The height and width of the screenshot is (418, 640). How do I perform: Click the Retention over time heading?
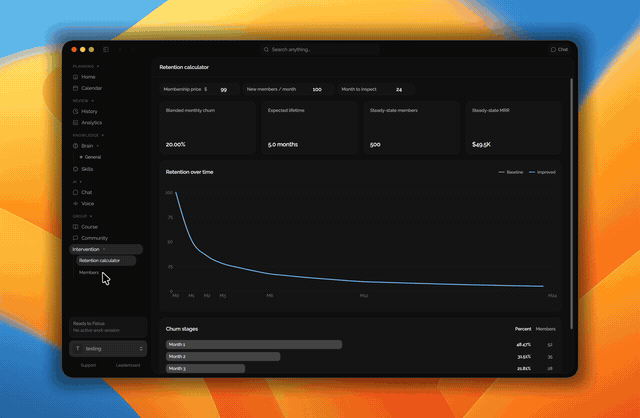189,172
